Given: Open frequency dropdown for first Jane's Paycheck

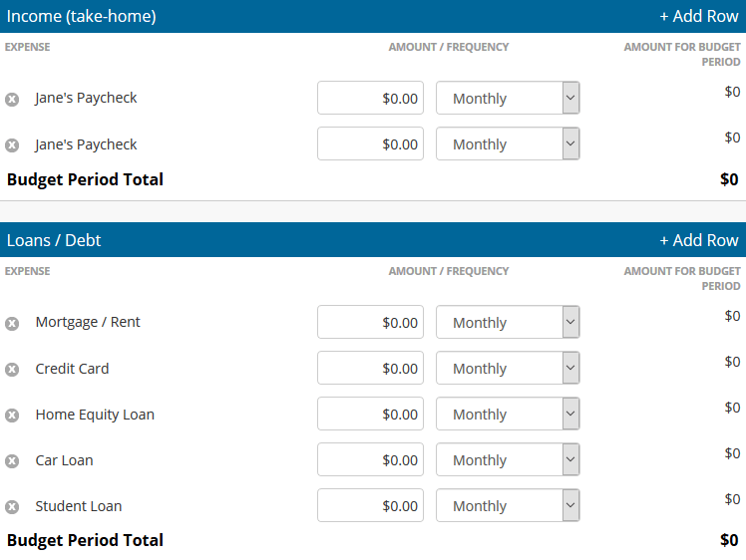Looking at the screenshot, I should 508,98.
